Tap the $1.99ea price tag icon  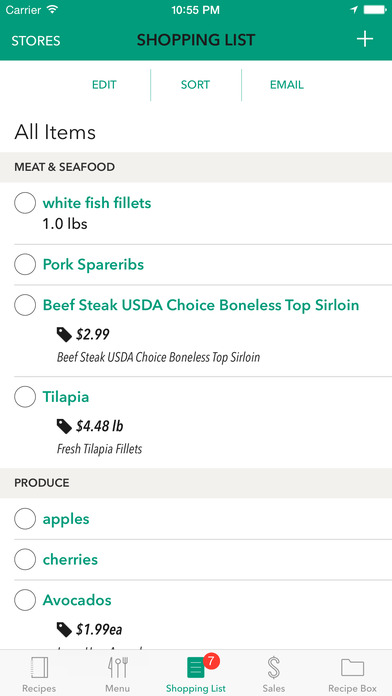point(64,629)
